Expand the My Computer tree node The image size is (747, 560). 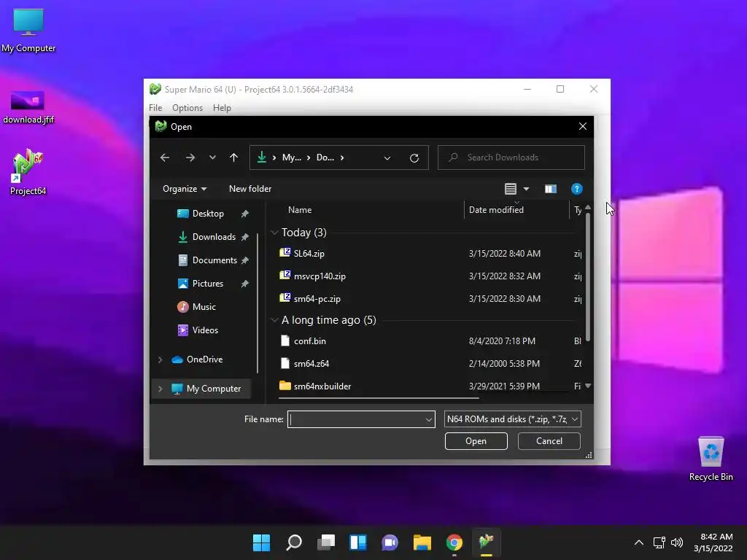pyautogui.click(x=160, y=389)
